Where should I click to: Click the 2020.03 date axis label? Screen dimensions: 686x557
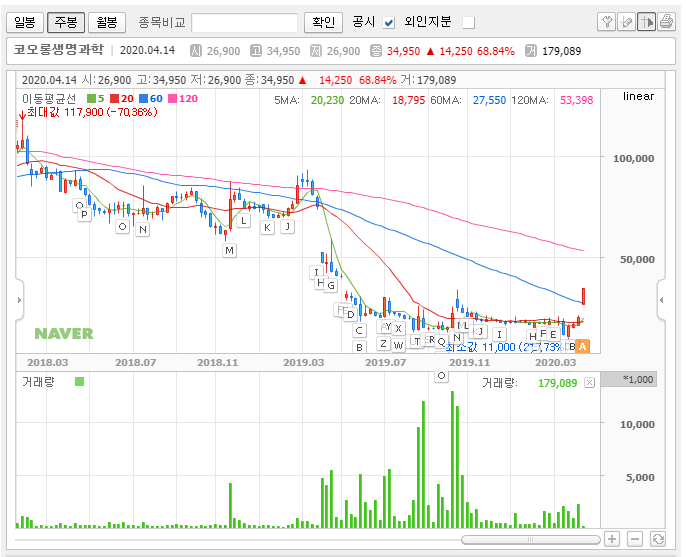click(x=556, y=363)
